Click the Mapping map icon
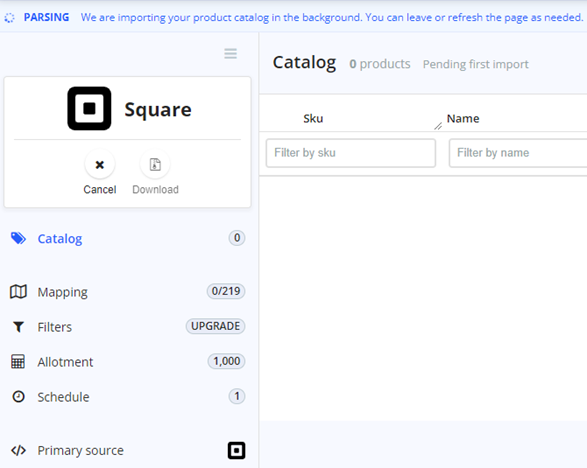This screenshot has height=468, width=587. pyautogui.click(x=18, y=292)
